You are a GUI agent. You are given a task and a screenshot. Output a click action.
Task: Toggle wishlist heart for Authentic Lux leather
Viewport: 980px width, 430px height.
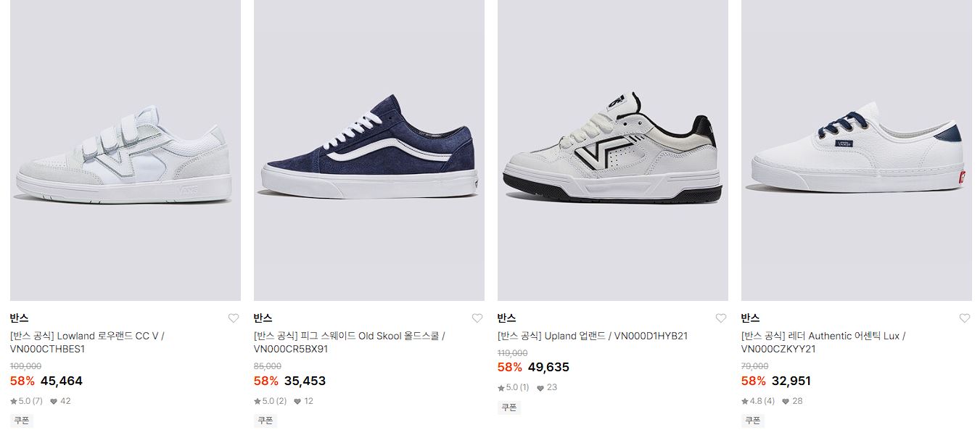pos(964,318)
